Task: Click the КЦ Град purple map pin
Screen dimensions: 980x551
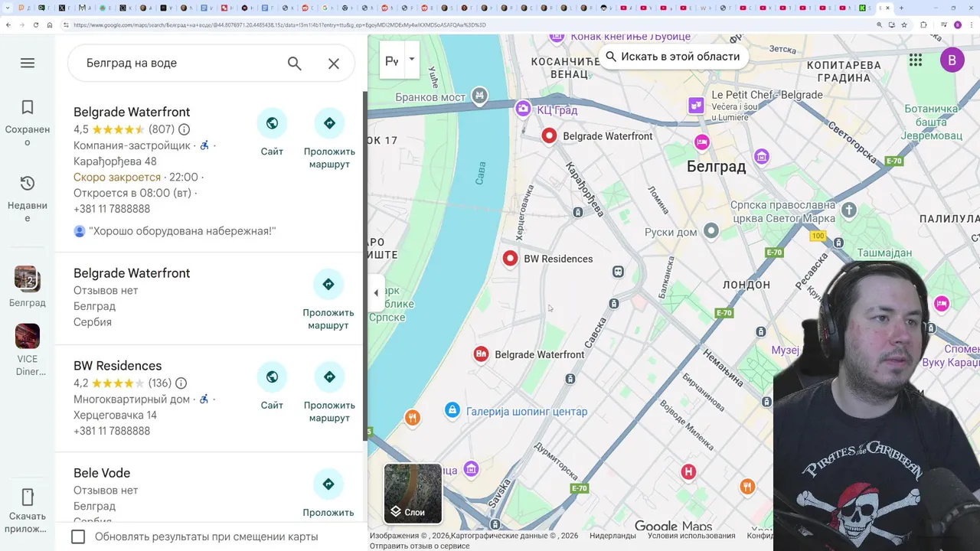Action: tap(523, 109)
